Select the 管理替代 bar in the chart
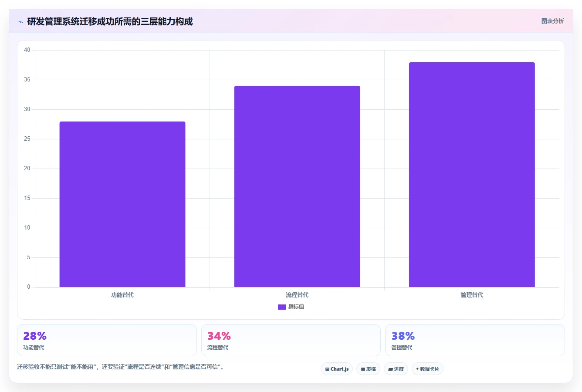 tap(472, 175)
